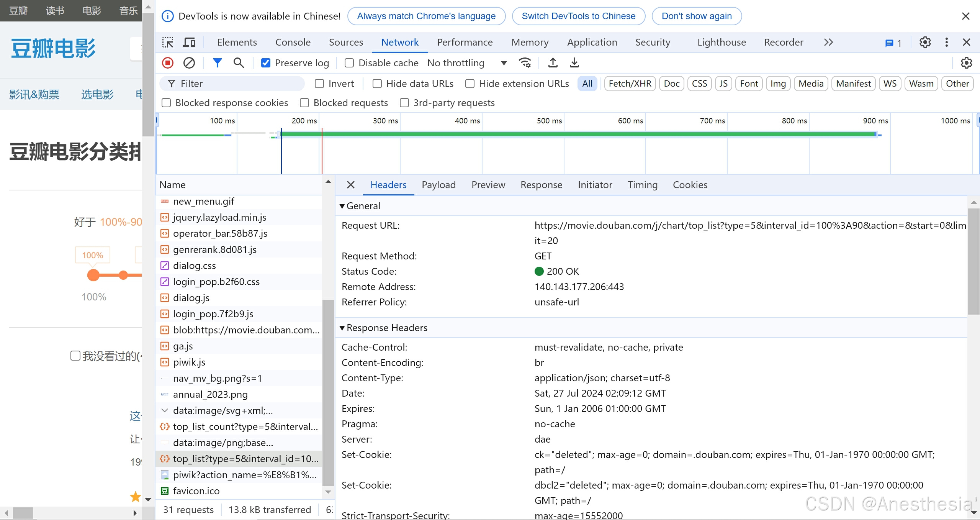980x520 pixels.
Task: Enable Disable cache checkbox
Action: point(349,63)
